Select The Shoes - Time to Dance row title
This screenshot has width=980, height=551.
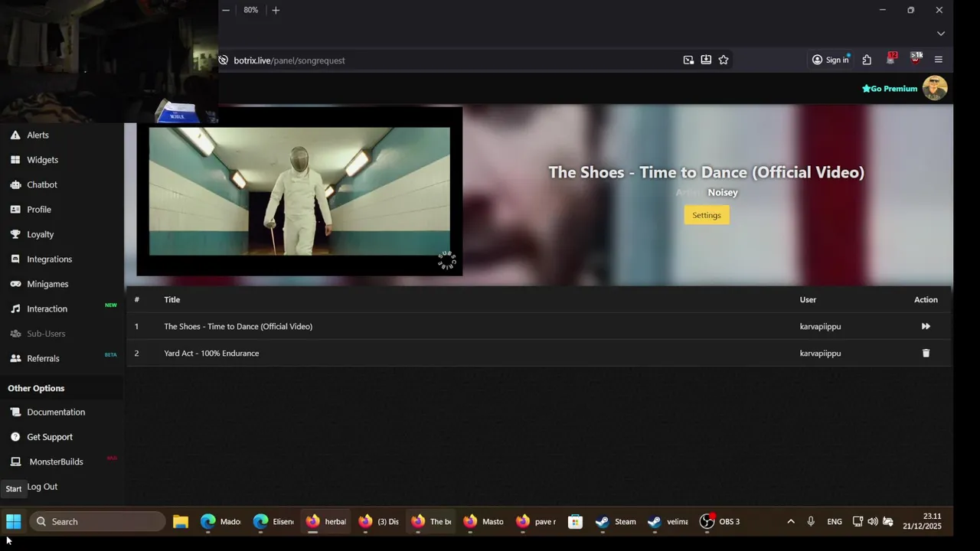coord(238,327)
